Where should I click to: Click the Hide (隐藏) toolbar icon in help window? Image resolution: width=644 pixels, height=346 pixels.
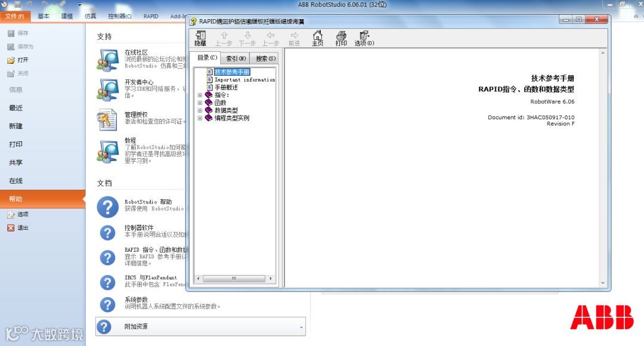point(200,38)
